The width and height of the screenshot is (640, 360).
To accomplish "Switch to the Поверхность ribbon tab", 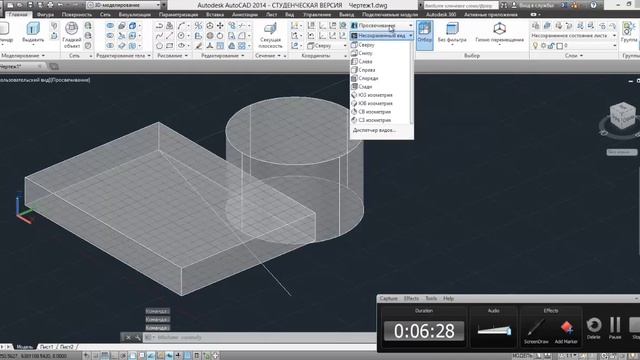I will coord(77,14).
